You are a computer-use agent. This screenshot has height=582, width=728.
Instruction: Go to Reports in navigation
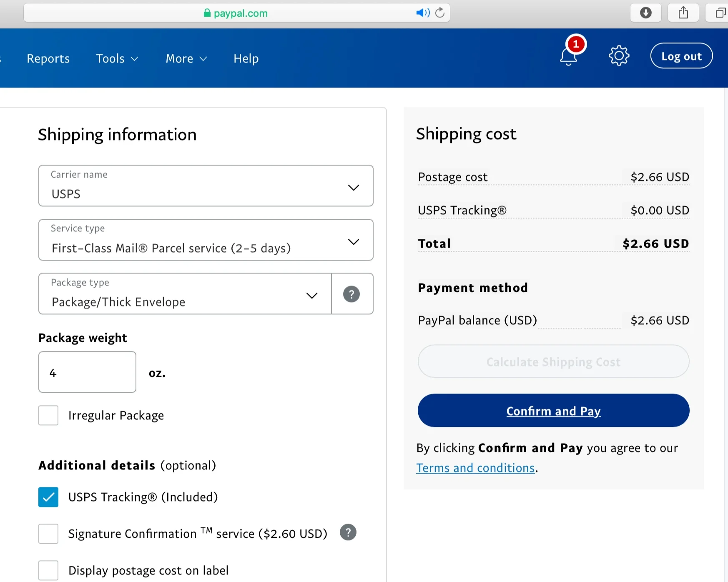(x=48, y=58)
